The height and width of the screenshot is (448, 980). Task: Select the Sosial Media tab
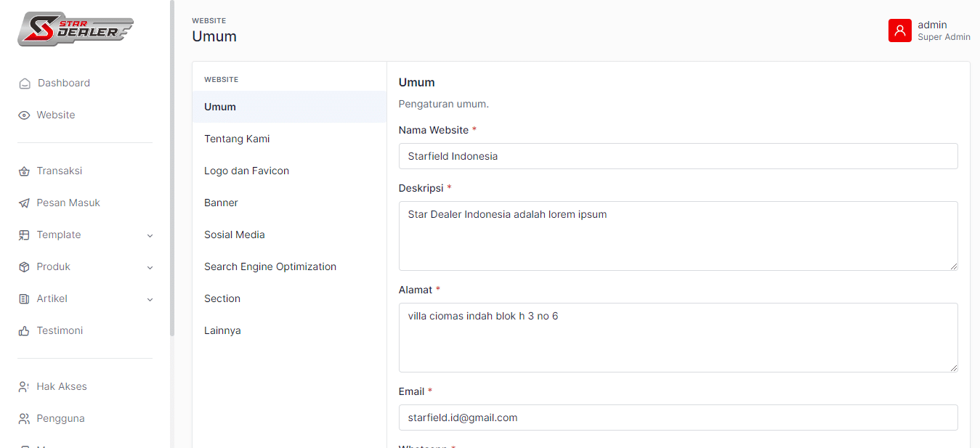(x=234, y=235)
